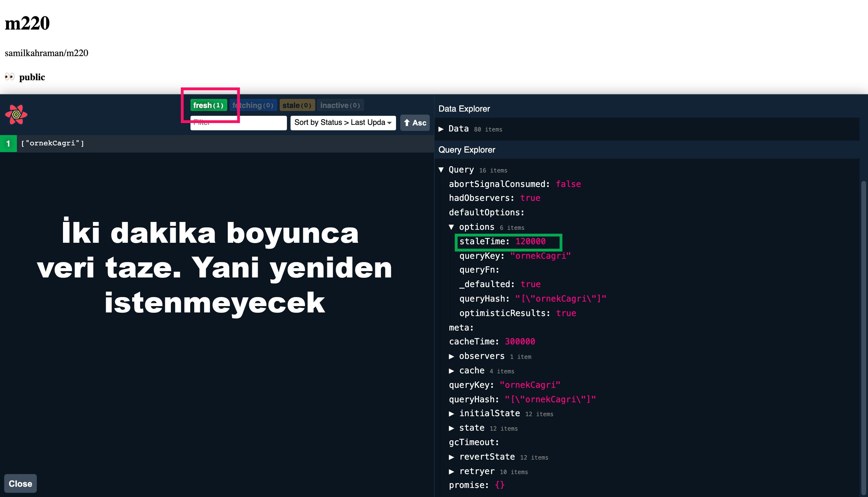The height and width of the screenshot is (497, 868).
Task: Click the cacheTime: 300000 entry
Action: (x=492, y=342)
